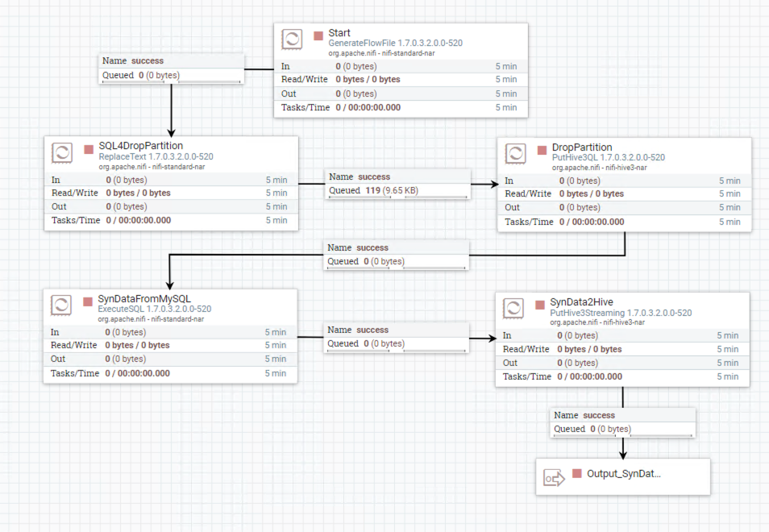This screenshot has height=532, width=769.
Task: Click the SynDataFromMySQL processor title
Action: click(144, 299)
